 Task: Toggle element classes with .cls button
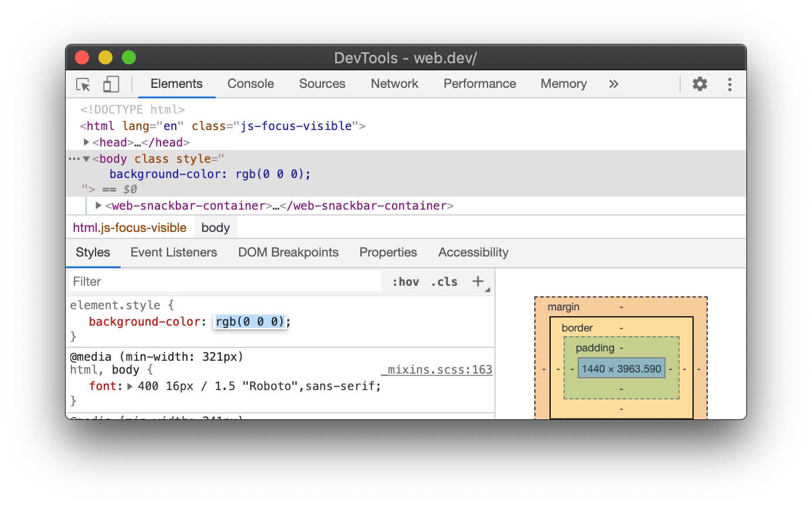coord(443,281)
